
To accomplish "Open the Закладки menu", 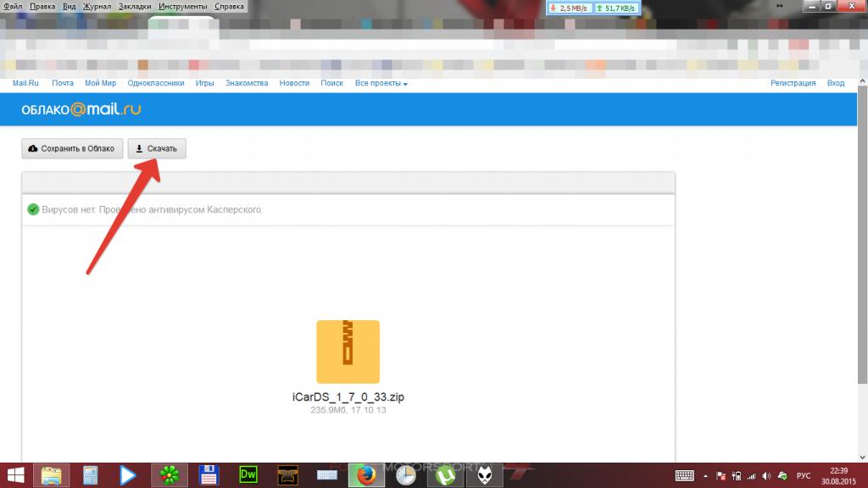I will (x=135, y=7).
